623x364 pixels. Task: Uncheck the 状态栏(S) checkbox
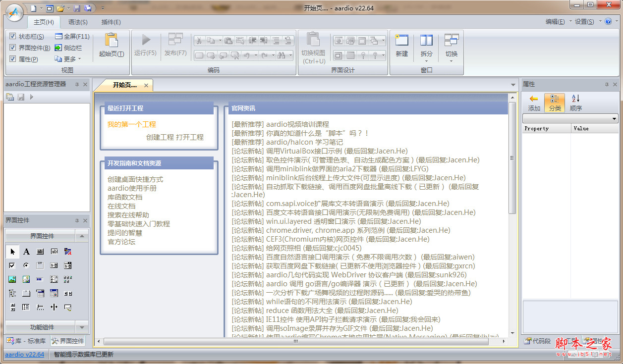[13, 37]
